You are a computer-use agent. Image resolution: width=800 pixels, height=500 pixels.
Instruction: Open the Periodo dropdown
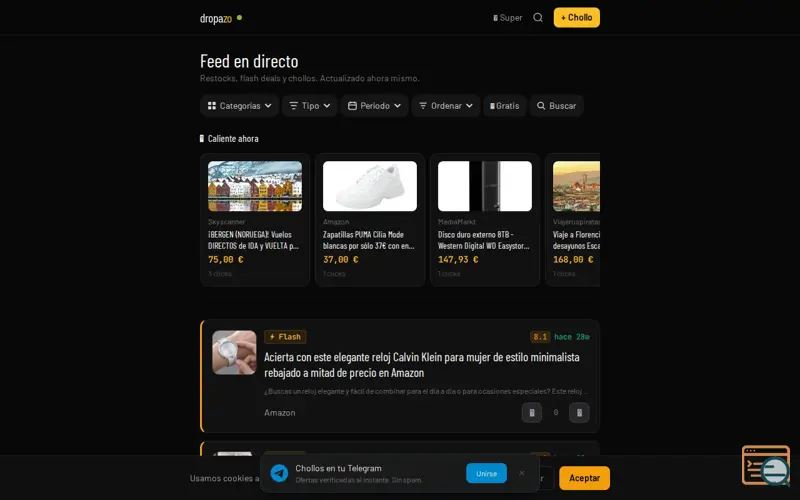tap(374, 106)
